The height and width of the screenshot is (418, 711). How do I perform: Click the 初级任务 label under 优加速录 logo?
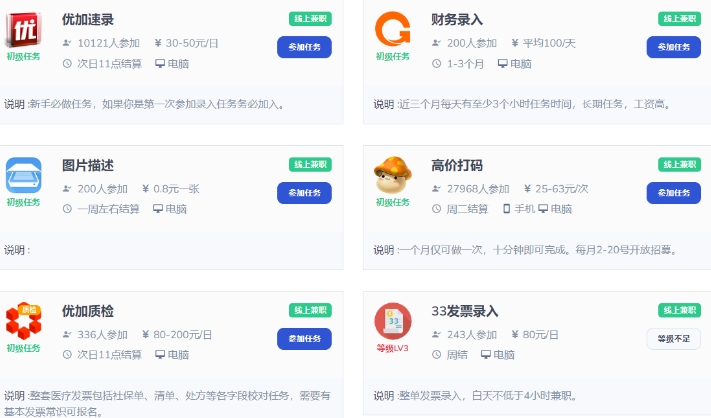[24, 56]
